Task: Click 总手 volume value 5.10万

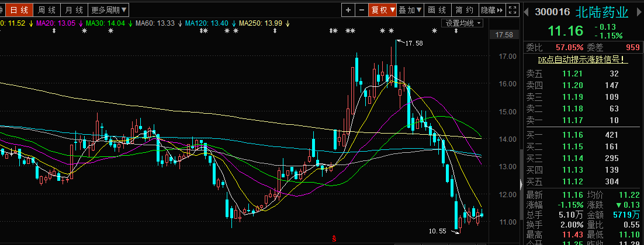Action: (x=572, y=215)
